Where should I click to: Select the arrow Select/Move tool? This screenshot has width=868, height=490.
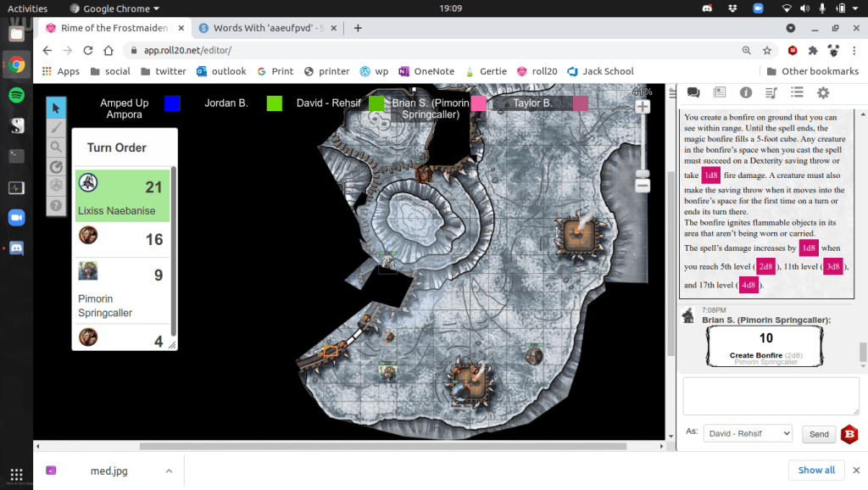click(56, 108)
